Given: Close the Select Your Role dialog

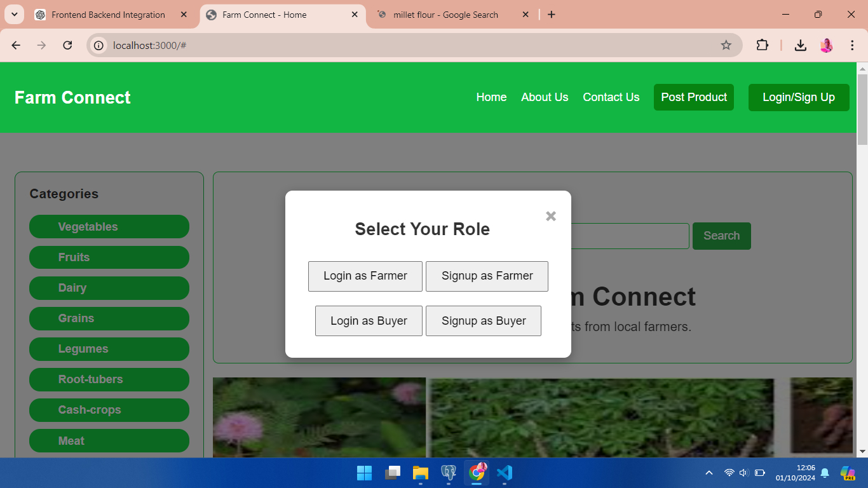Looking at the screenshot, I should (550, 217).
